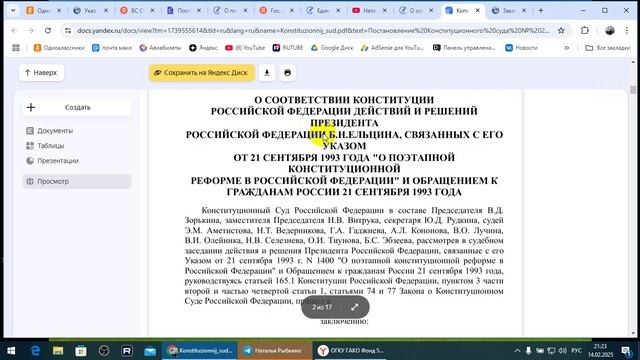The image size is (640, 360).
Task: Click the Создать button
Action: point(77,107)
